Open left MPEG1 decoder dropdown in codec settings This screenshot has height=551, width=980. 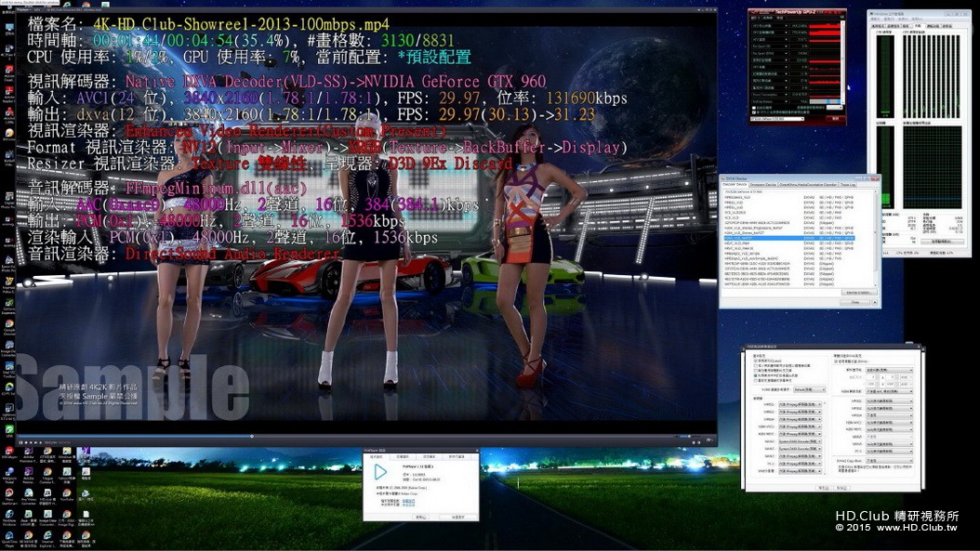(800, 404)
